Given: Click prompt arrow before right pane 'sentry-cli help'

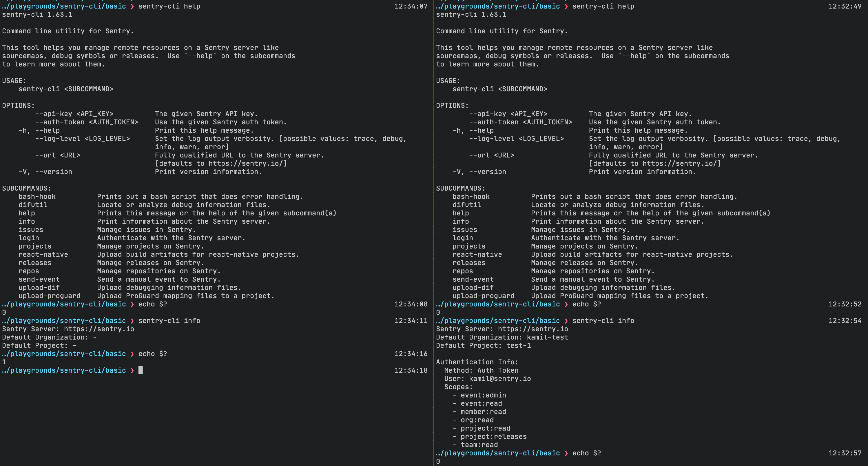Looking at the screenshot, I should pos(566,6).
